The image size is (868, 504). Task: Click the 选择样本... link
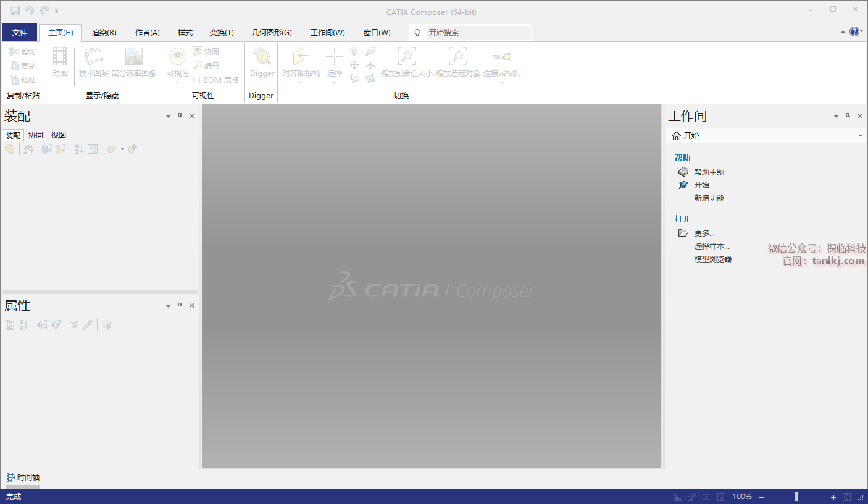coord(712,246)
